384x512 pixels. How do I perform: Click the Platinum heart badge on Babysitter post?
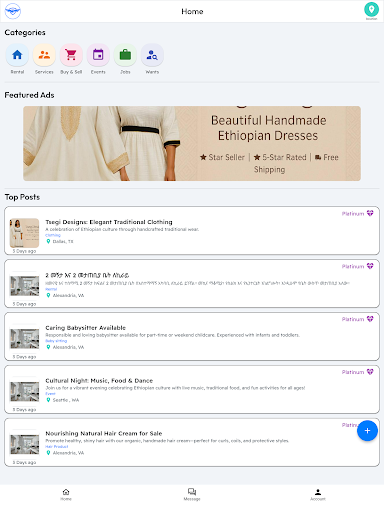[370, 319]
